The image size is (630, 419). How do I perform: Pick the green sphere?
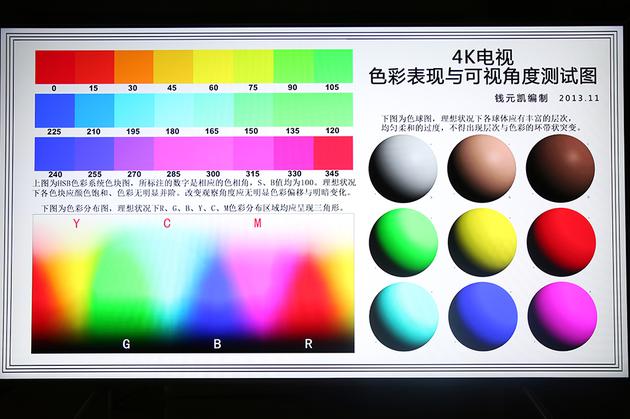click(402, 242)
